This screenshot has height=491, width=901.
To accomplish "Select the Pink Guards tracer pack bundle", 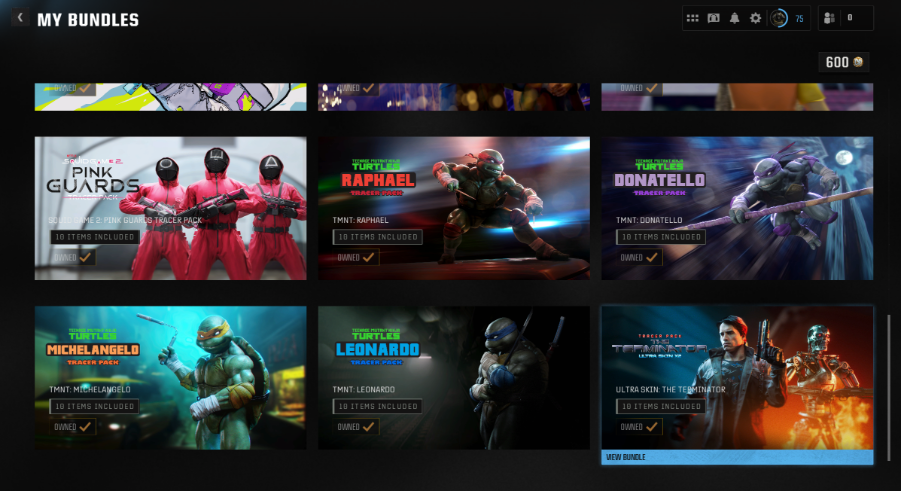I will click(x=171, y=208).
